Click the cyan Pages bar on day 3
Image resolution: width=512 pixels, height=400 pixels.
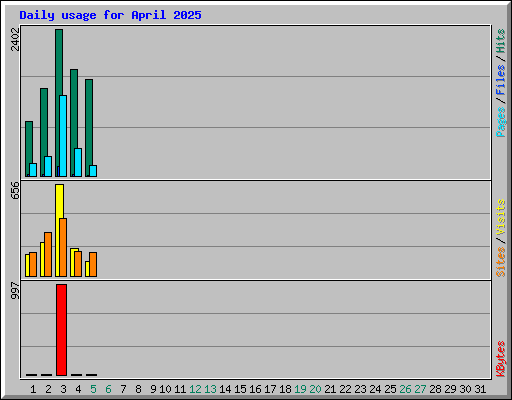(63, 136)
